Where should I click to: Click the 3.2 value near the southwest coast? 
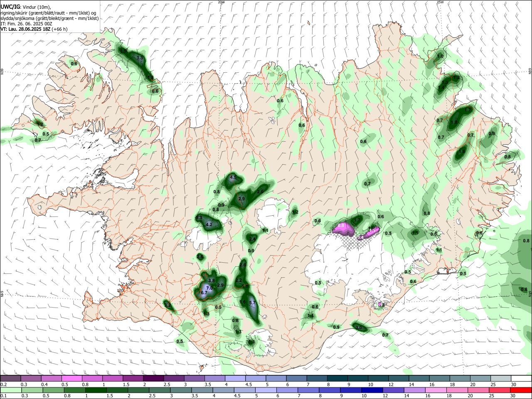coord(167,305)
